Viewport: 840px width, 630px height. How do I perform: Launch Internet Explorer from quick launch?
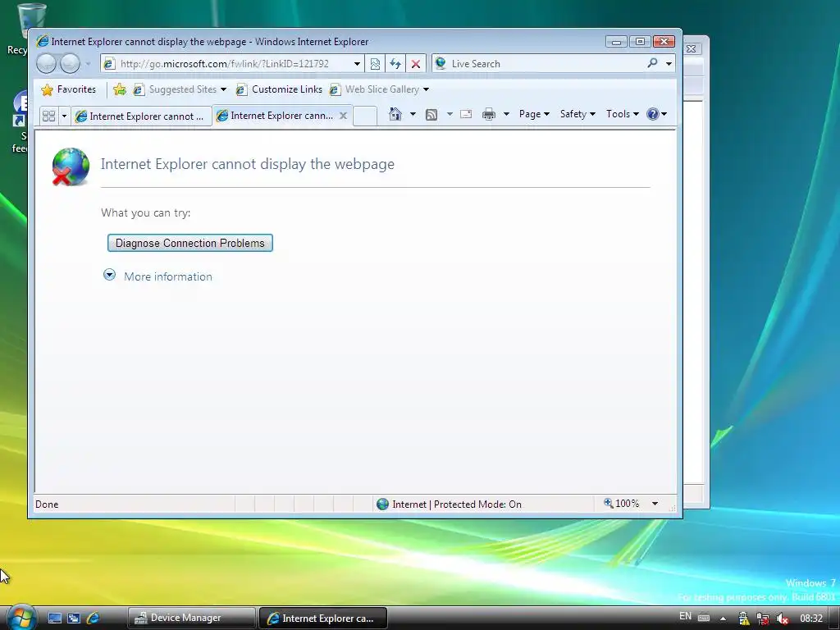tap(93, 618)
